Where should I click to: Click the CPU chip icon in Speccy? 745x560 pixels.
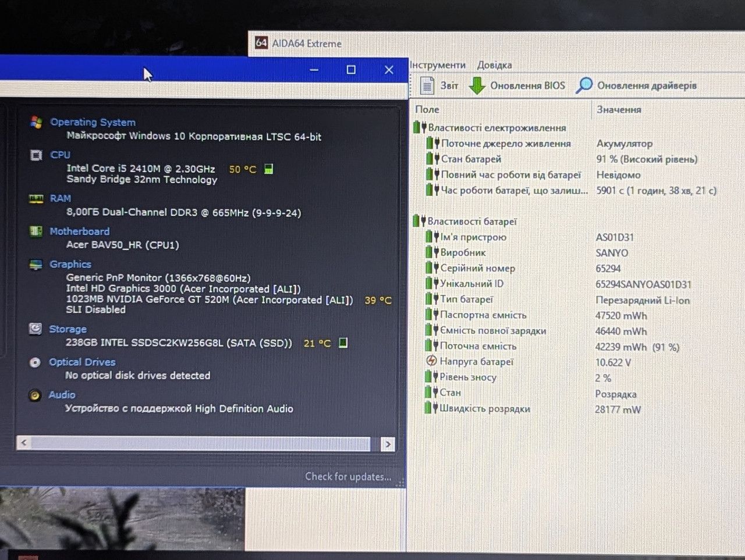36,155
